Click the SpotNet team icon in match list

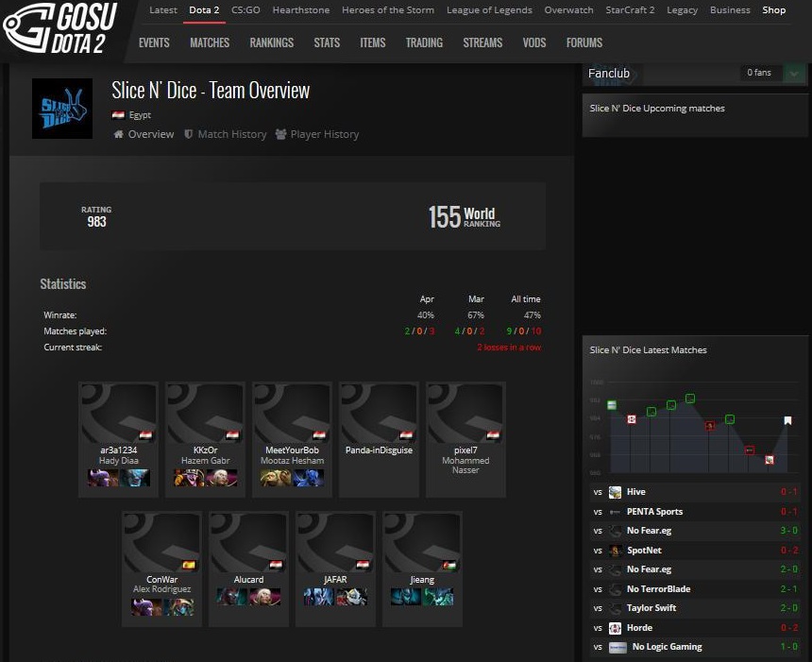coord(616,551)
